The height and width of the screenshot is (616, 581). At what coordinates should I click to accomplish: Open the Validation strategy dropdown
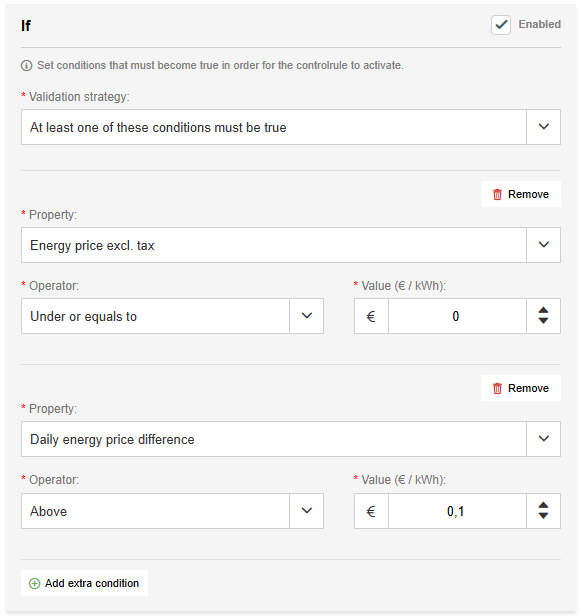coord(291,127)
